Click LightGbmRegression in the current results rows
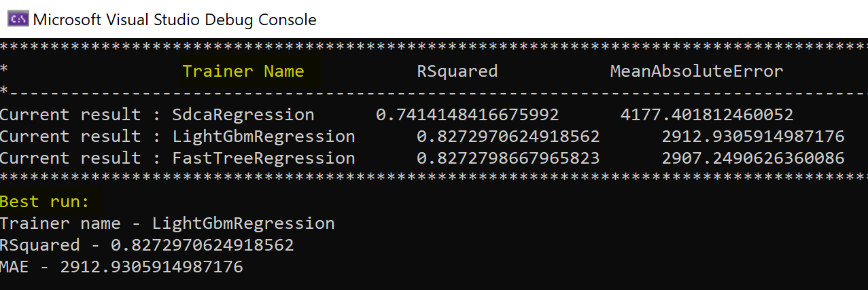Viewport: 868px width, 290px height. (264, 137)
